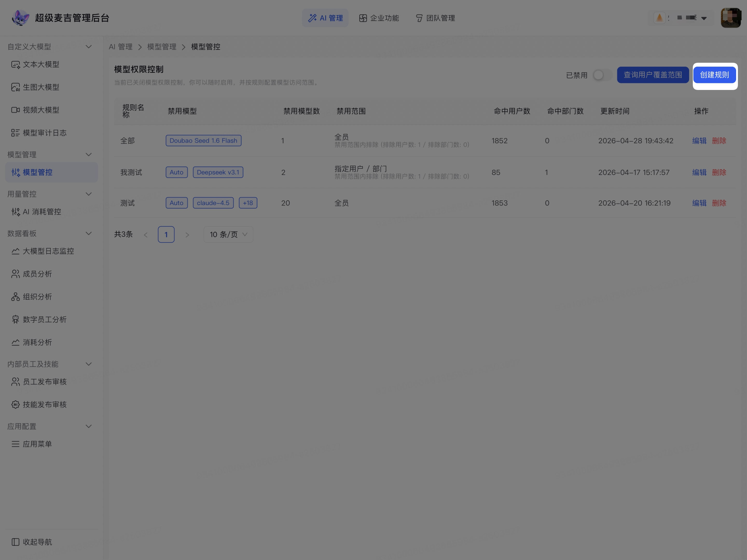Click the fox mascot logo
Image resolution: width=747 pixels, height=560 pixels.
(20, 18)
